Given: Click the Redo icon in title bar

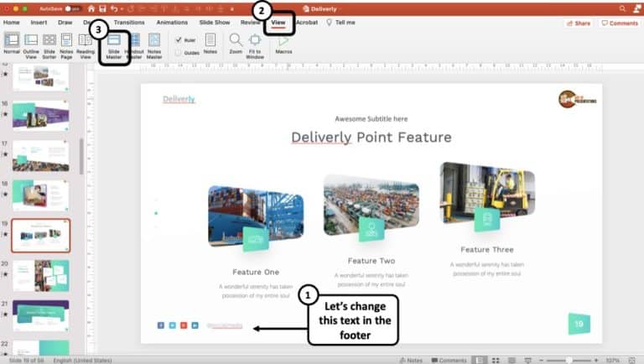Looking at the screenshot, I should pyautogui.click(x=131, y=8).
